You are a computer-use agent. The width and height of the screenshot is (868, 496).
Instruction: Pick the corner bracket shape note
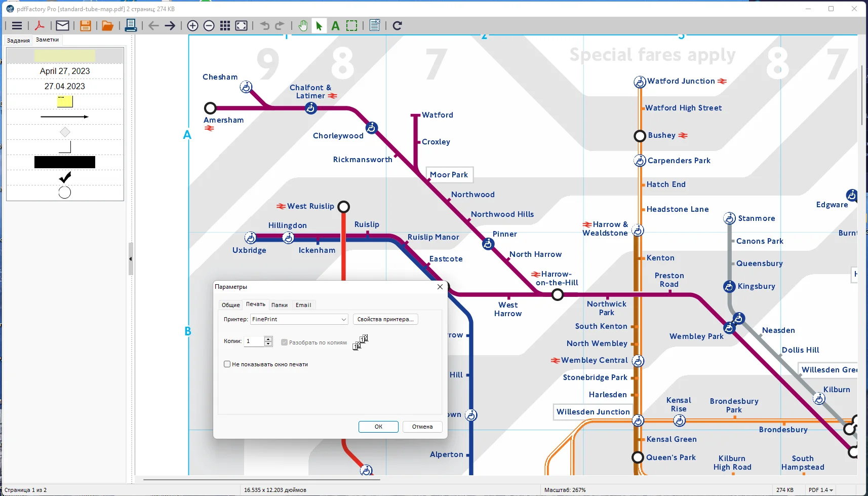[x=65, y=147]
